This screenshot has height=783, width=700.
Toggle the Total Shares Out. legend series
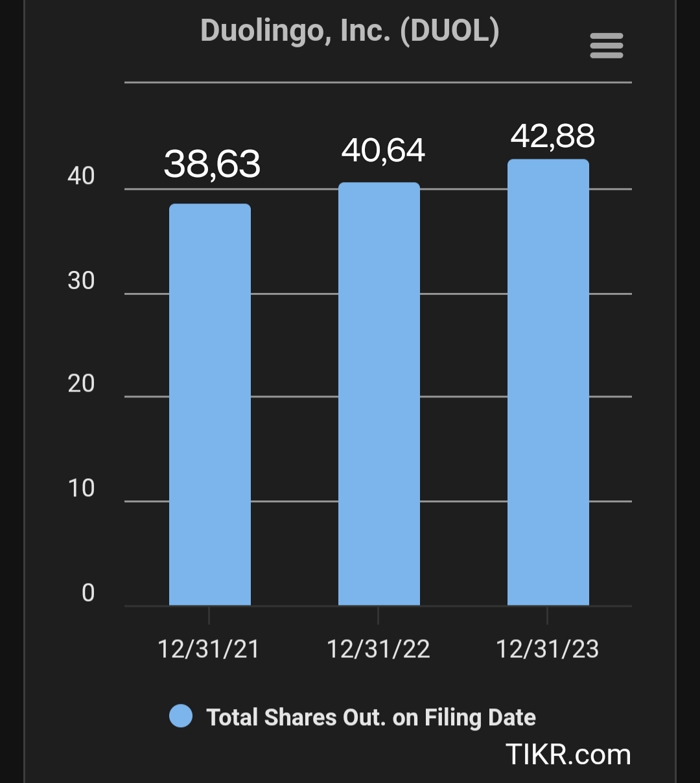(371, 718)
